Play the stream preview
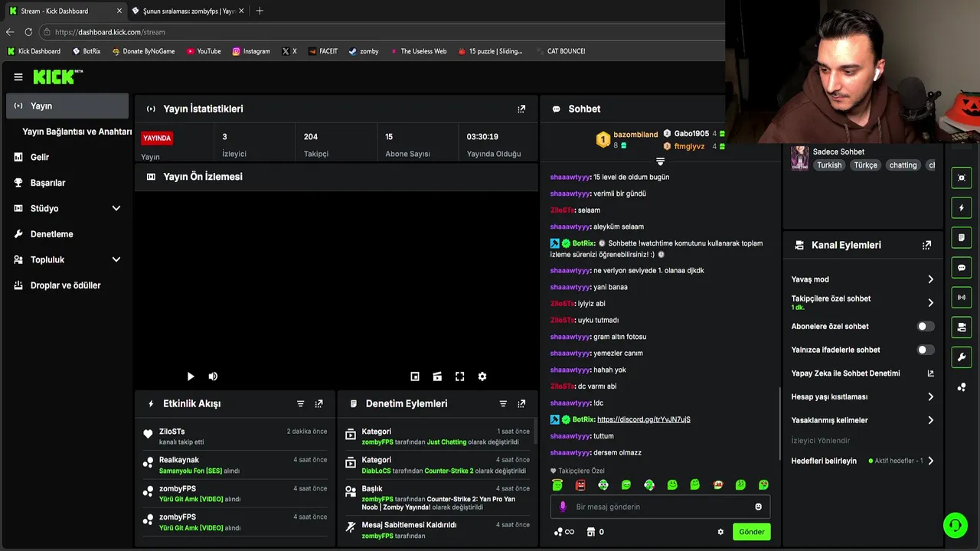 coord(191,377)
